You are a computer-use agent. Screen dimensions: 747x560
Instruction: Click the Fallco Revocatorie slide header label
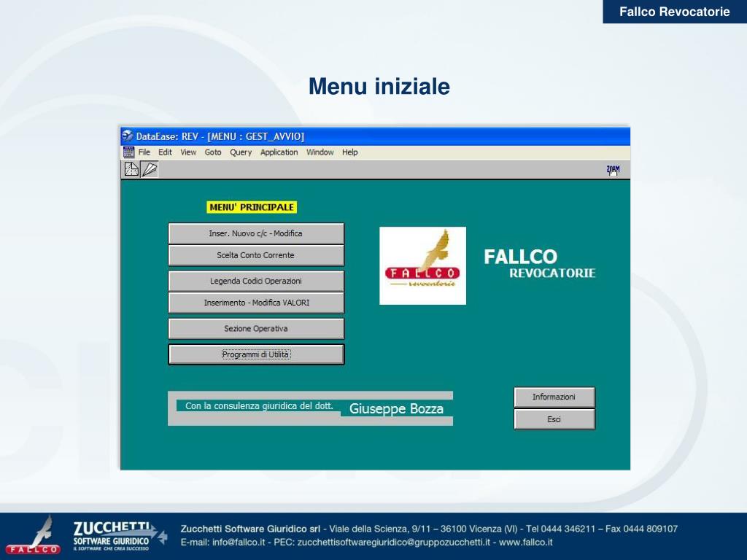tap(675, 12)
